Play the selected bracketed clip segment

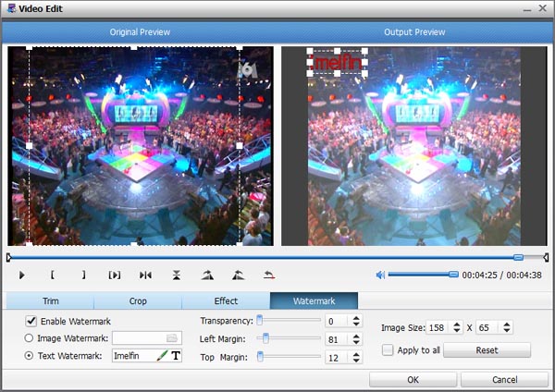[115, 275]
